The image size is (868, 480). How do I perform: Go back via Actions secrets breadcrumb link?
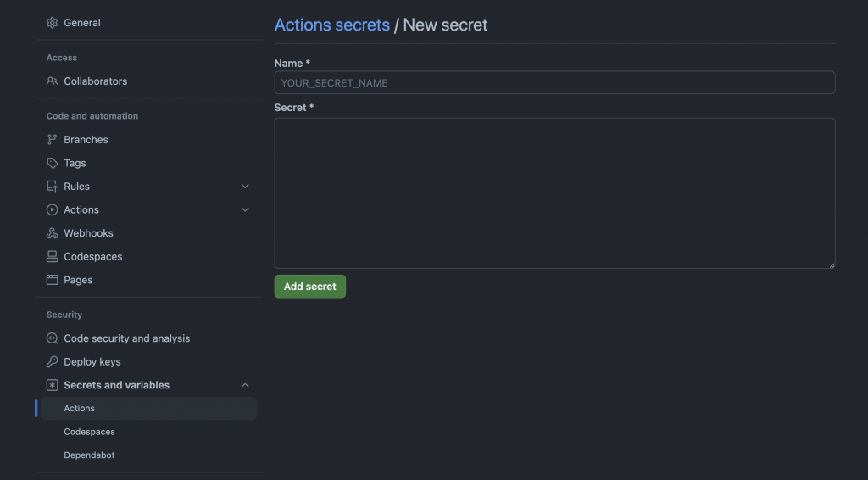pyautogui.click(x=331, y=25)
